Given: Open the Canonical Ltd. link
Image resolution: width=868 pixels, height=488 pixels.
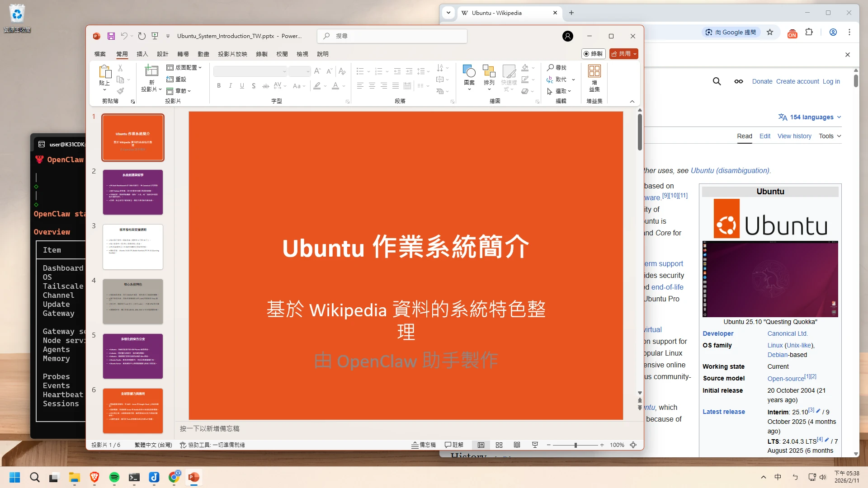Looking at the screenshot, I should 787,333.
